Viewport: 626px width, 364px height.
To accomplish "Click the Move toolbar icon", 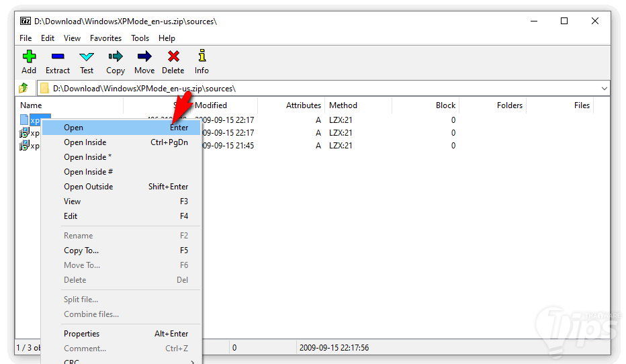I will (144, 56).
